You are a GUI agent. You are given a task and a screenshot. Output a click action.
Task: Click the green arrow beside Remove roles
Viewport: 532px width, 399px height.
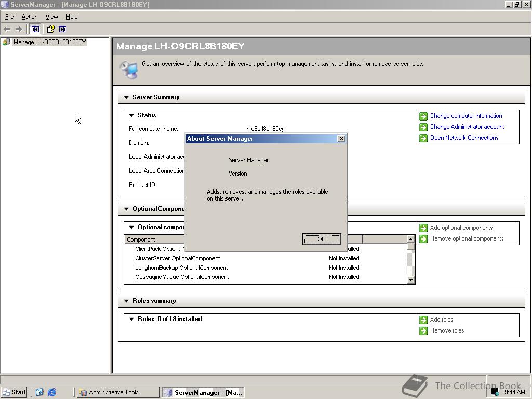coord(423,330)
